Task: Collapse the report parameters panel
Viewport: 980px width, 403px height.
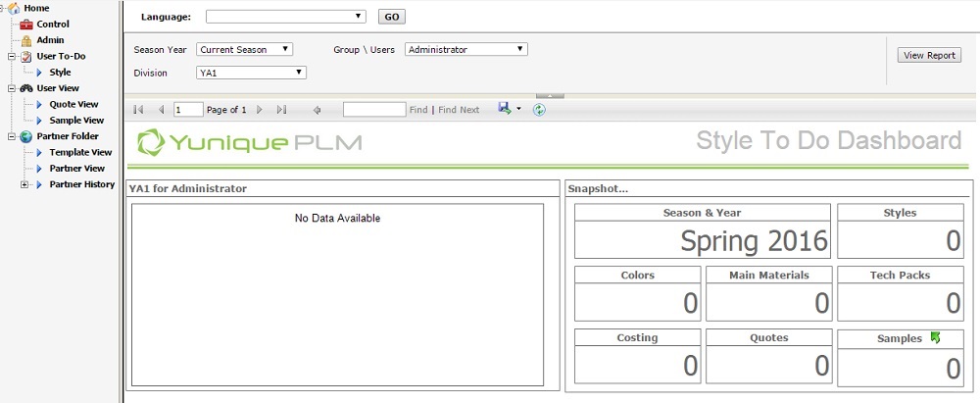Action: (550, 96)
